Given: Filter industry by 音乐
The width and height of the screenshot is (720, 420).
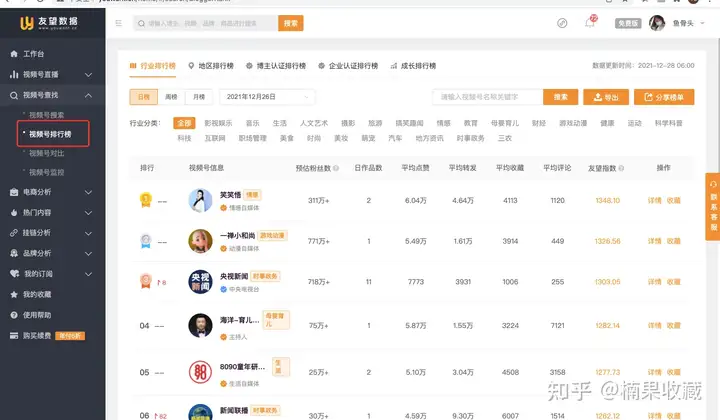Looking at the screenshot, I should point(253,123).
